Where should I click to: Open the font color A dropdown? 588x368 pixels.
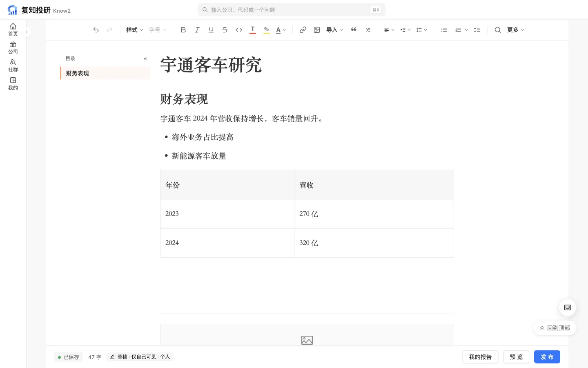point(281,30)
